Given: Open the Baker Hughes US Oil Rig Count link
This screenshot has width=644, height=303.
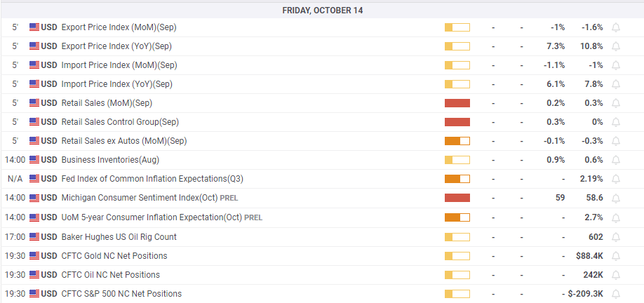Looking at the screenshot, I should (119, 237).
